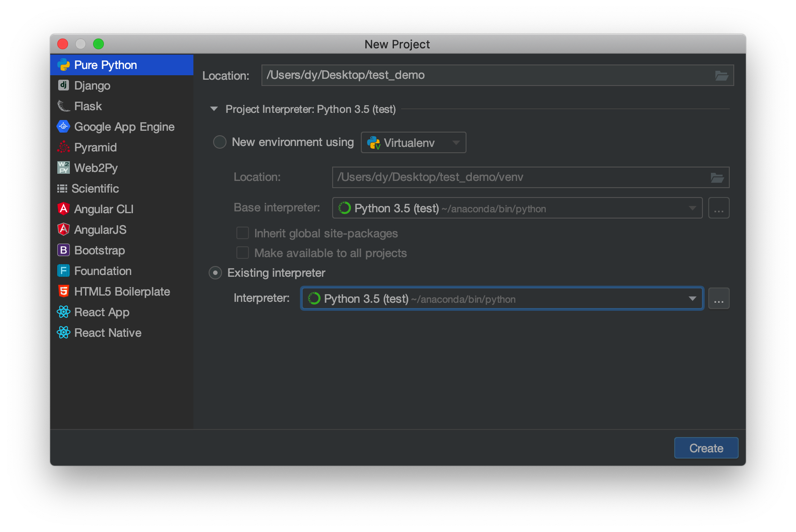Choose Google App Engine project type
796x532 pixels.
tap(122, 127)
